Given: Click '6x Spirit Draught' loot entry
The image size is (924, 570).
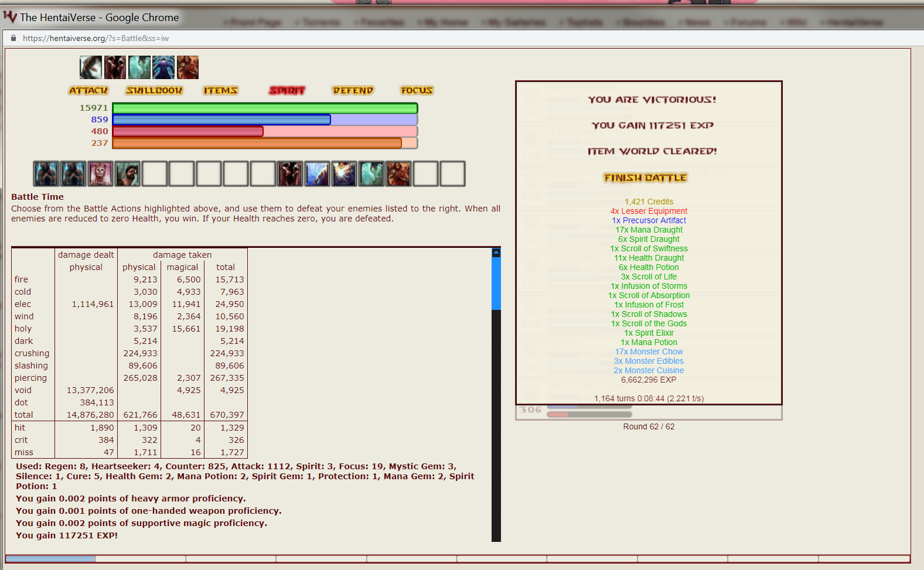Looking at the screenshot, I should point(649,239).
